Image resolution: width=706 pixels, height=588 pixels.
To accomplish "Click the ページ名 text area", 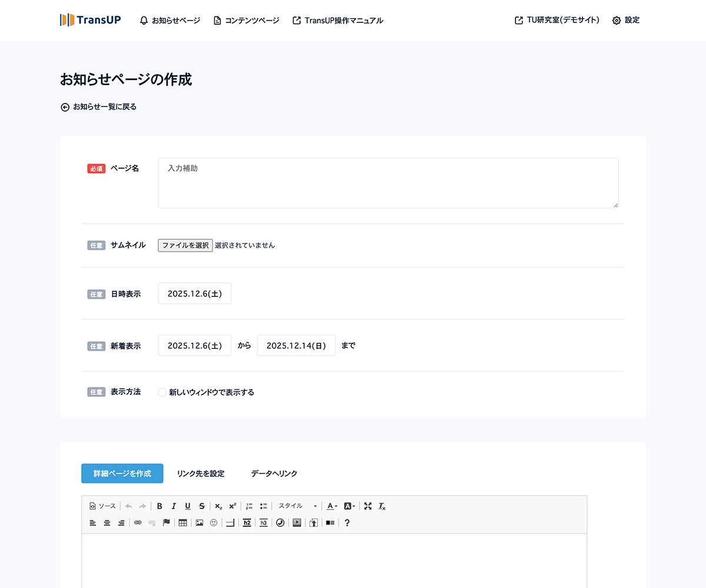I will point(388,183).
